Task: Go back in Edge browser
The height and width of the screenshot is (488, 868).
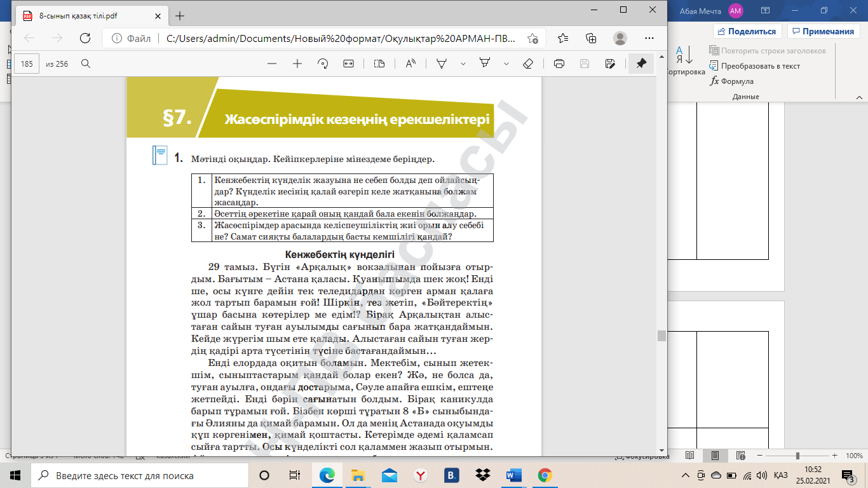Action: click(29, 38)
